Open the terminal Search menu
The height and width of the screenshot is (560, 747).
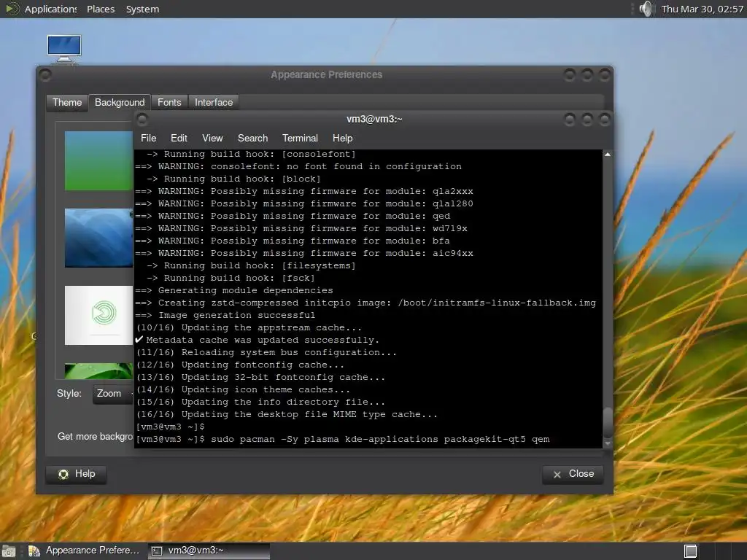(252, 138)
